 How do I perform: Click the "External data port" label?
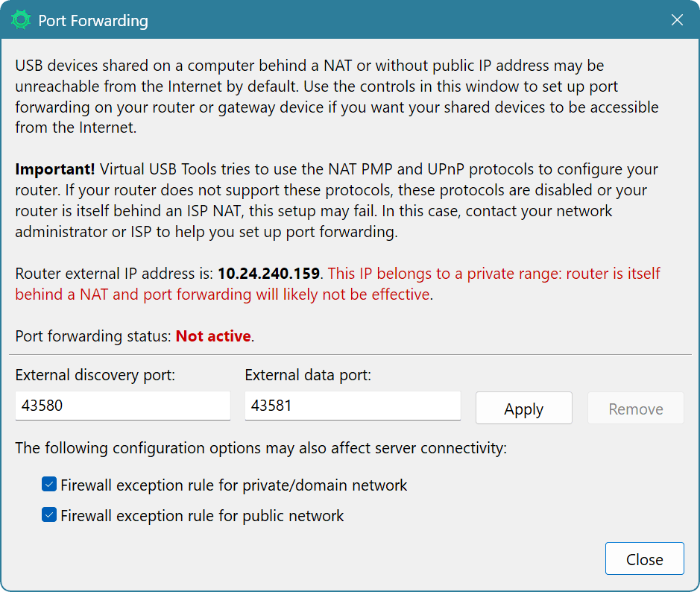[x=308, y=375]
